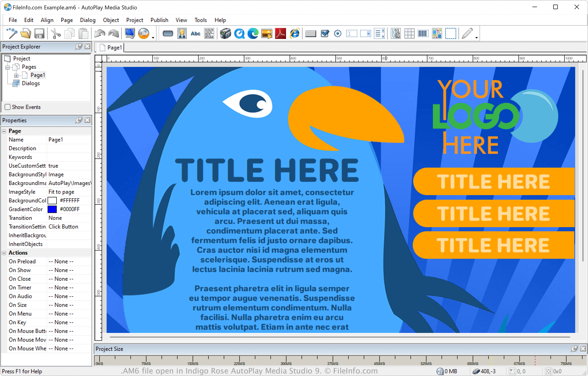
Task: Insert a RadioButton object from toolbar
Action: pyautogui.click(x=338, y=33)
